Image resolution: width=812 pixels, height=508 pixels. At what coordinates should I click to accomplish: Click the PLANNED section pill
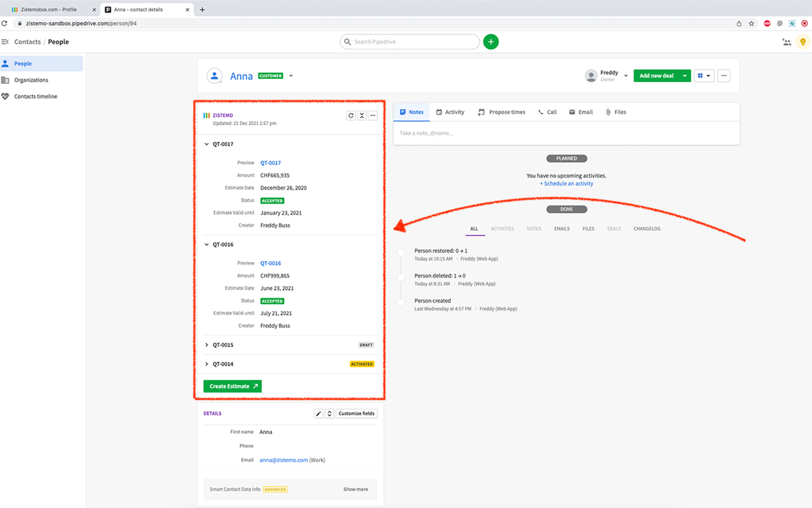pos(567,159)
